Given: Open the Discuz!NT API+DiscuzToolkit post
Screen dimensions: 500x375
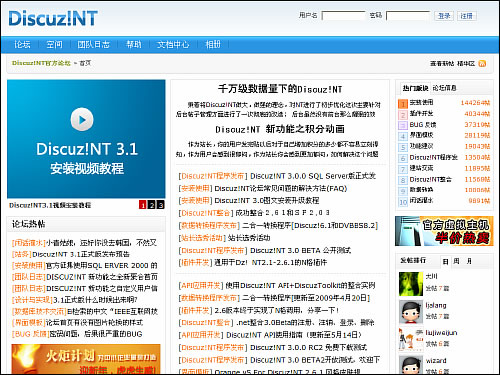Looking at the screenshot, I should [300, 285].
